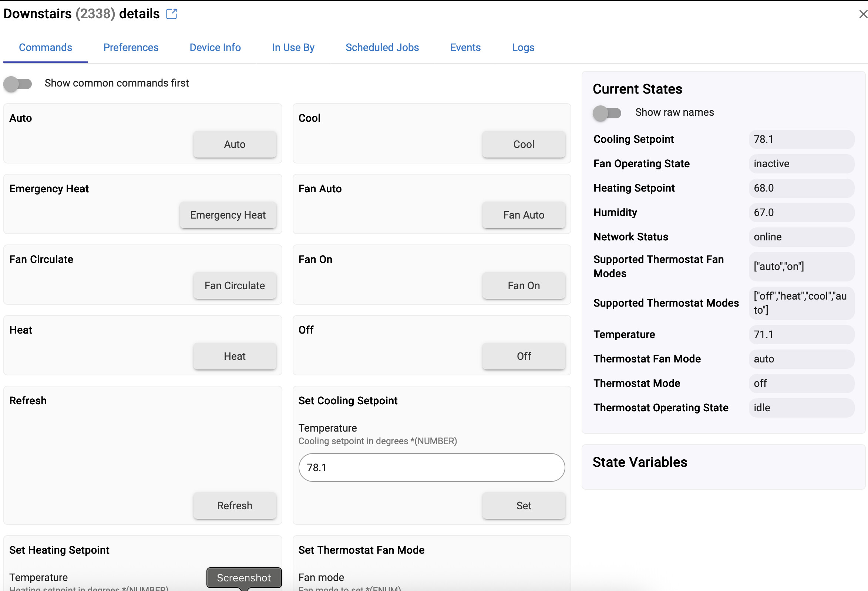Click Set under Cooling Setpoint
The width and height of the screenshot is (868, 591).
pos(524,505)
